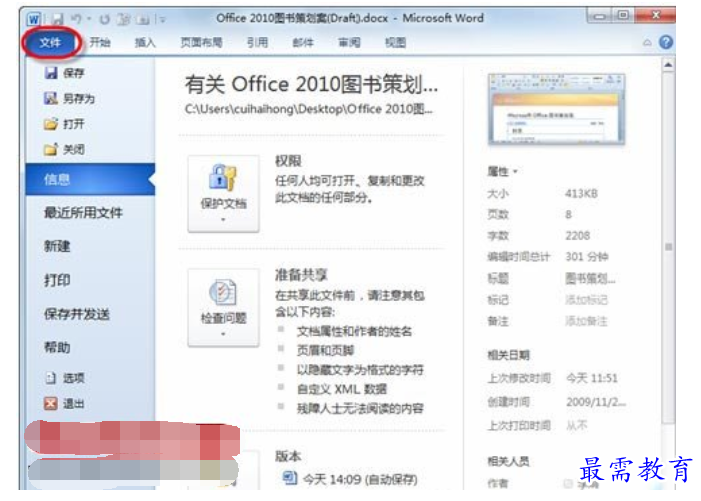Screen dimensions: 701x501
Task: Open the autosaved version 今天 14:09
Action: (x=350, y=479)
